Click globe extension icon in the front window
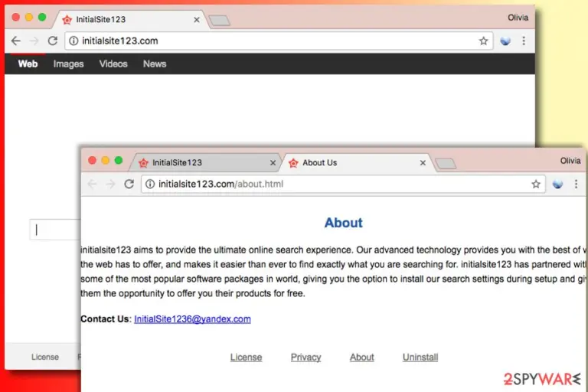 pos(557,185)
